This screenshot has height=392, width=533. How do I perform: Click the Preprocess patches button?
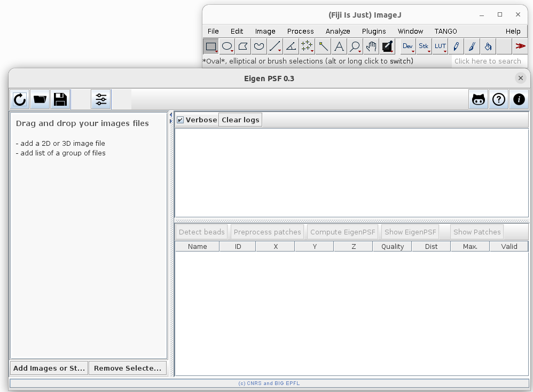pos(267,232)
